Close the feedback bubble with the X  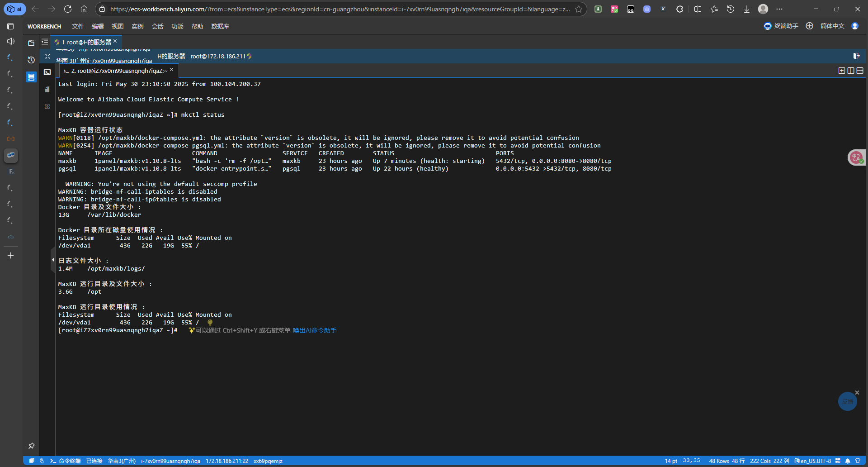(857, 392)
